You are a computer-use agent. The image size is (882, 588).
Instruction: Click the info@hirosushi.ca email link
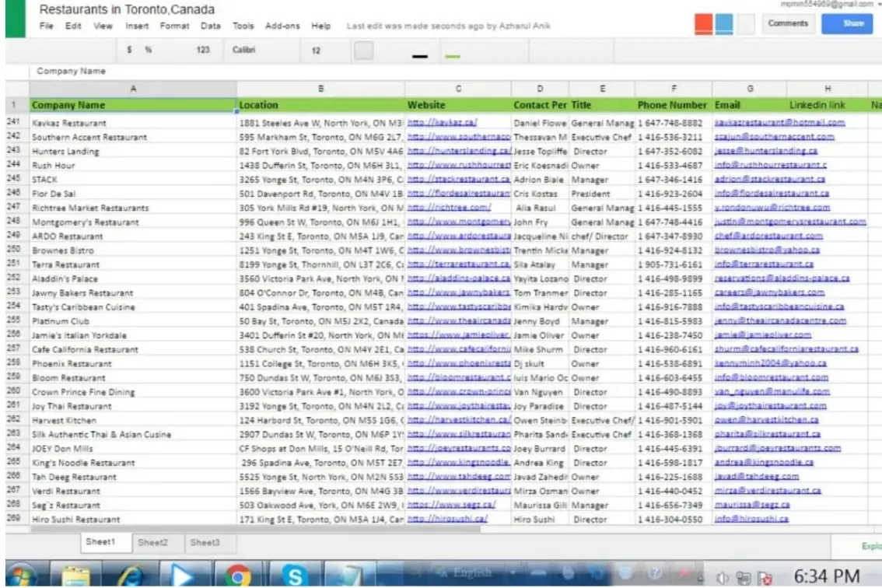click(x=751, y=519)
